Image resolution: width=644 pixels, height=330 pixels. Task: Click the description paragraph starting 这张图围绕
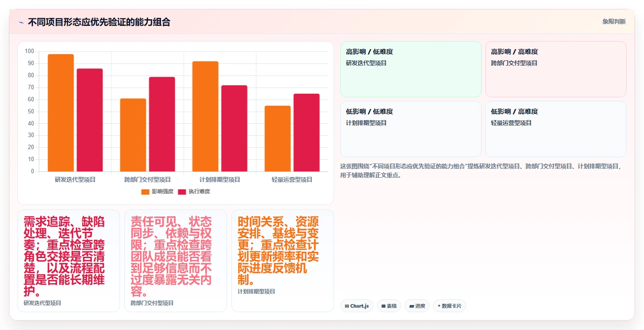coord(481,171)
